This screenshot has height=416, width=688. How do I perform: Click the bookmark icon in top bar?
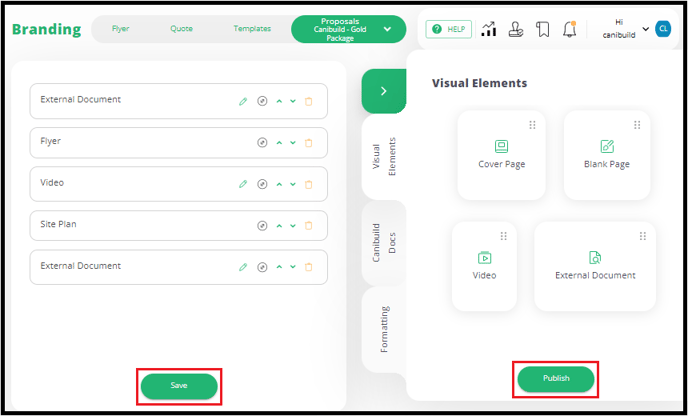(x=542, y=29)
